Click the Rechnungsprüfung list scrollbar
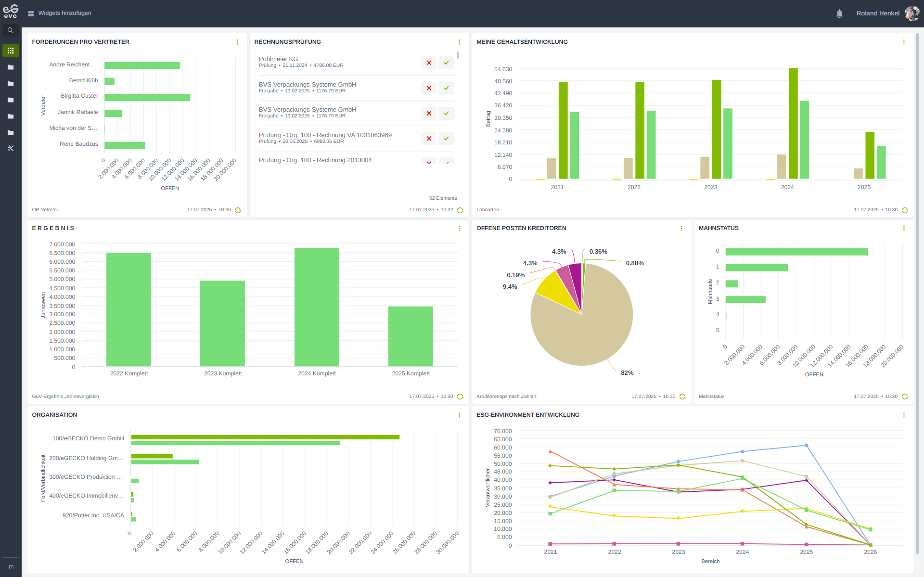The image size is (924, 577). coord(458,55)
